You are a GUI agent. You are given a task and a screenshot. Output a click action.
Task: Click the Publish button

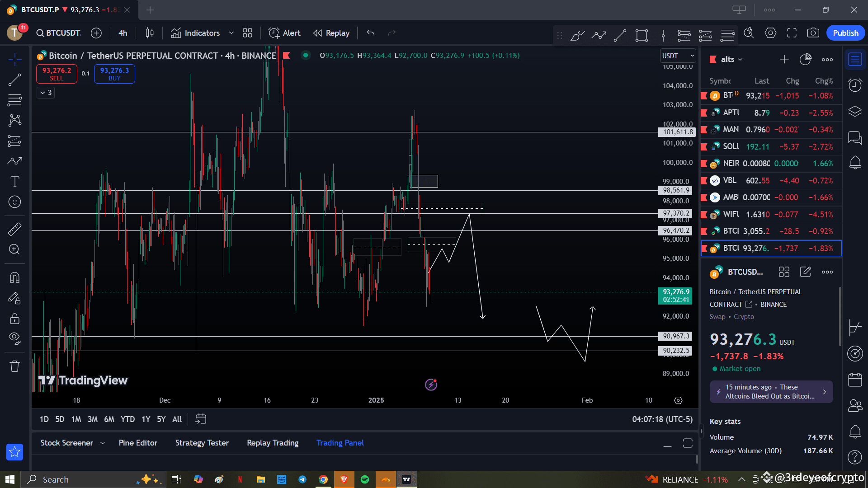(845, 33)
